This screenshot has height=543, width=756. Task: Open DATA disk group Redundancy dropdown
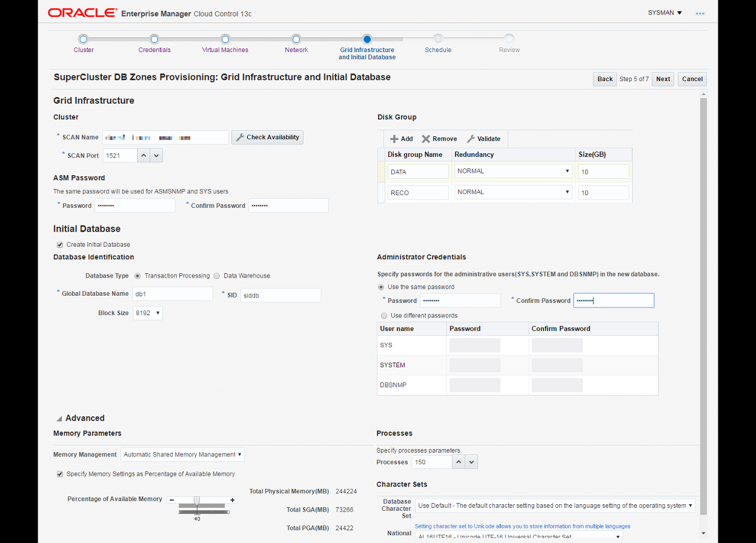click(513, 172)
